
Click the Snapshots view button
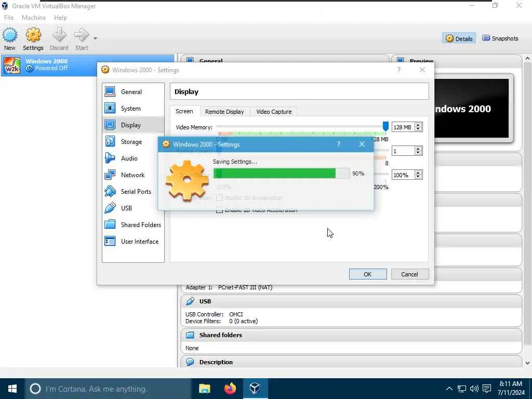tap(500, 38)
